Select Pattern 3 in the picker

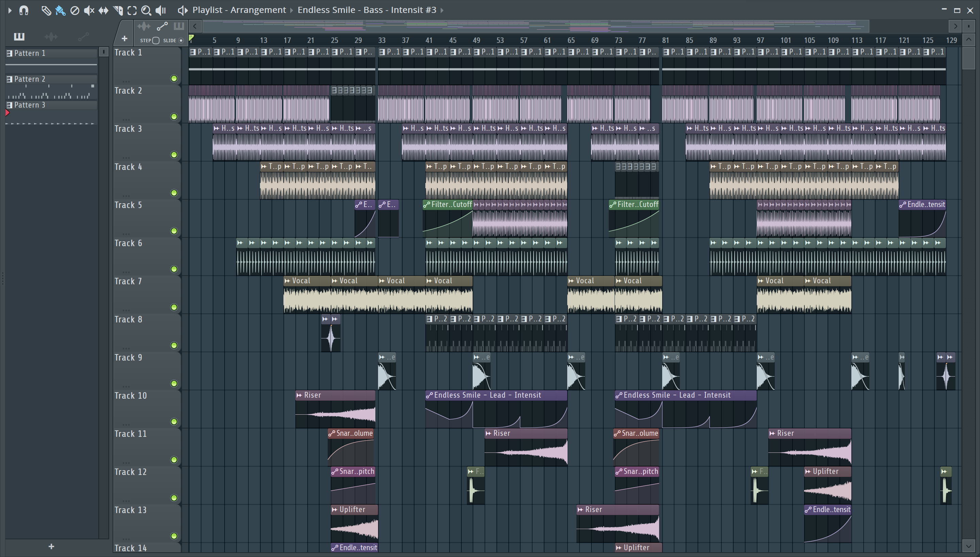51,105
